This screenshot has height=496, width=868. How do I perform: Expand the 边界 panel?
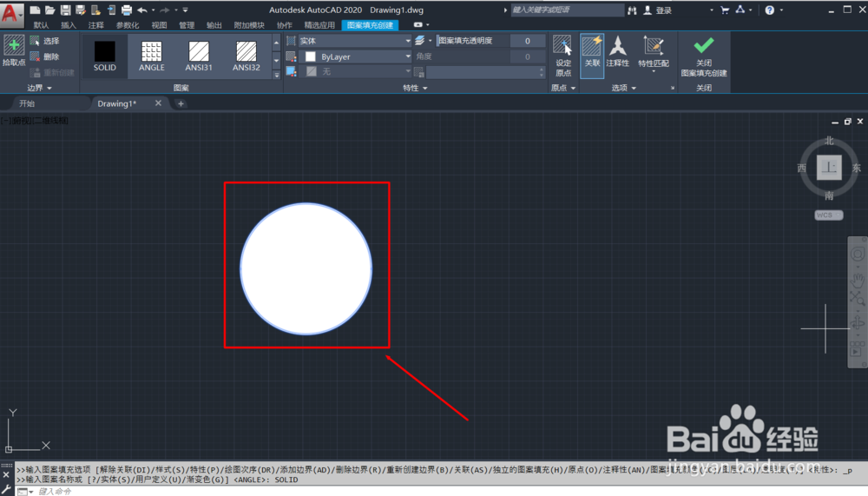[x=39, y=88]
